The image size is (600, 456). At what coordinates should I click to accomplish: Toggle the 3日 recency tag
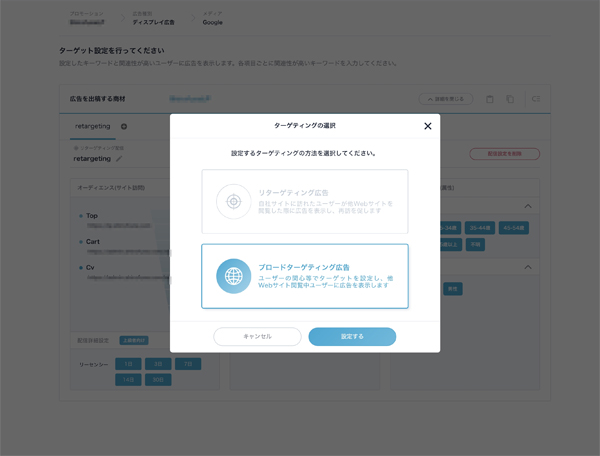click(x=158, y=364)
